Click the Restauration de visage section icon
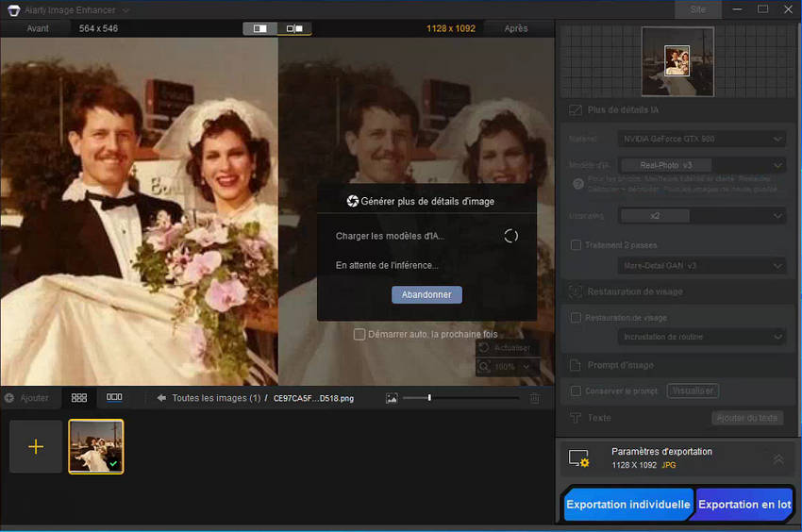 [x=576, y=291]
